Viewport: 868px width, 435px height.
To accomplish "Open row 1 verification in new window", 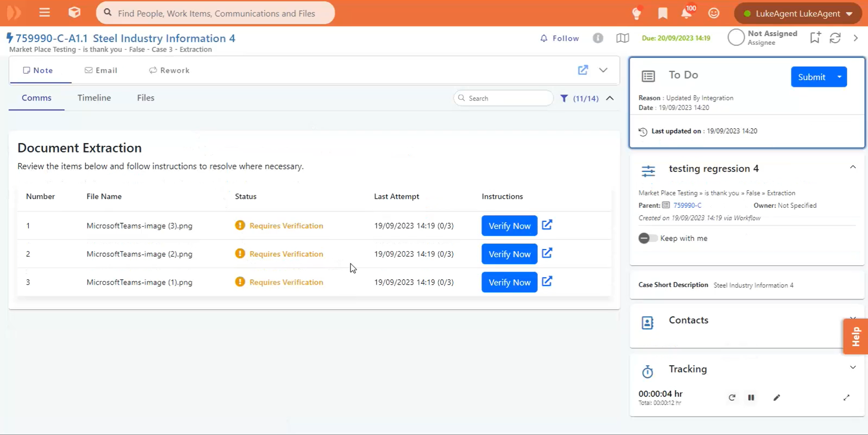I will click(547, 225).
